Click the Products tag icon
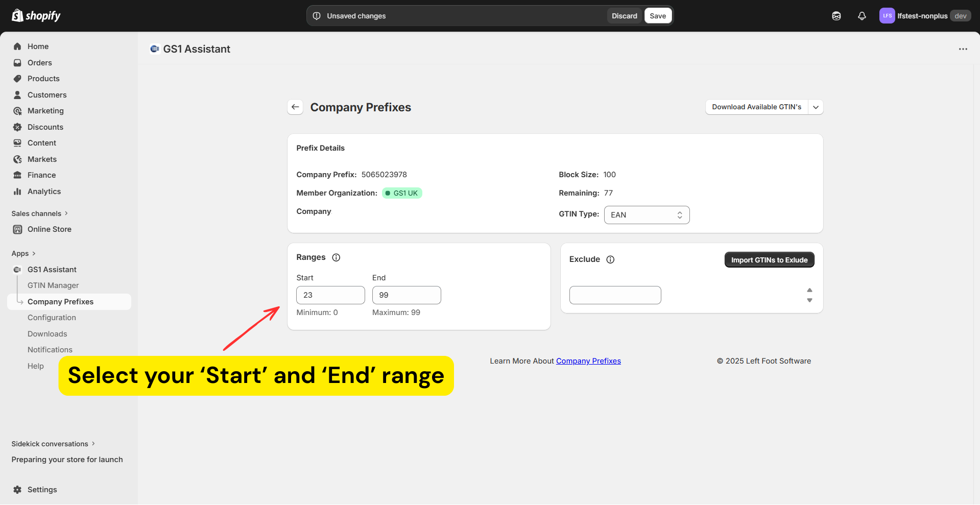The width and height of the screenshot is (980, 505). coord(17,79)
